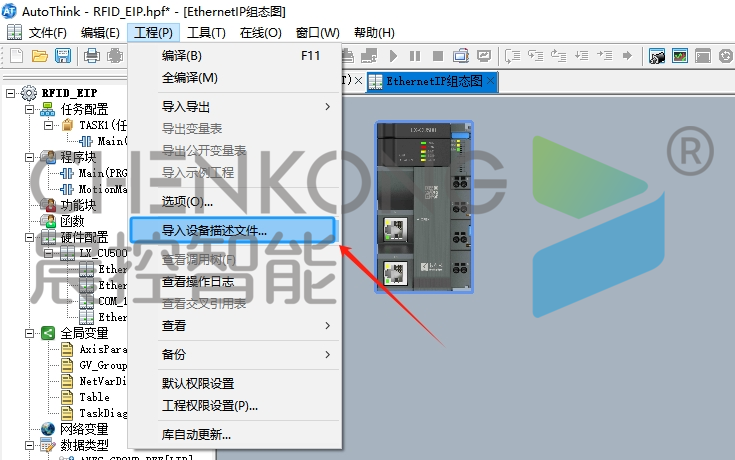Image resolution: width=735 pixels, height=460 pixels.
Task: Select the Table global variable item
Action: (x=94, y=397)
